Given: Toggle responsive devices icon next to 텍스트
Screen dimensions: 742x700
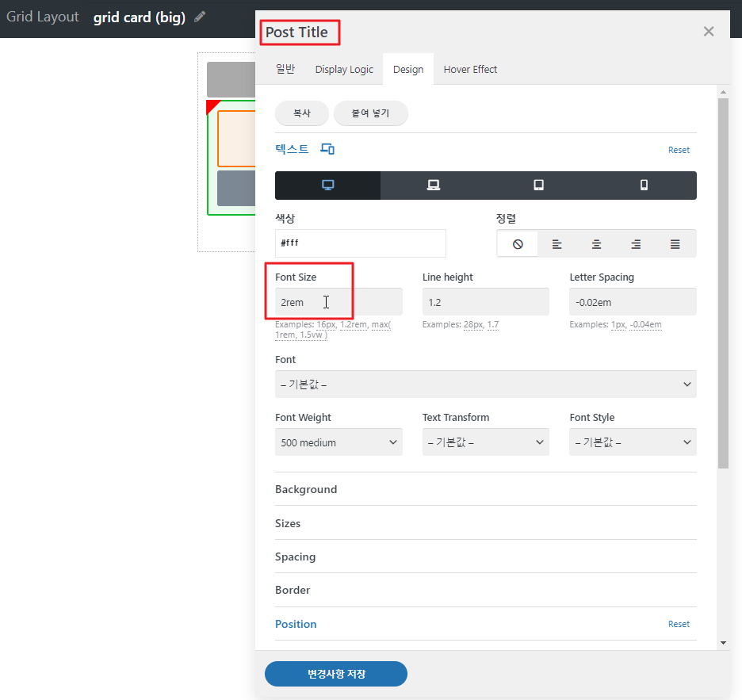Looking at the screenshot, I should pyautogui.click(x=327, y=149).
